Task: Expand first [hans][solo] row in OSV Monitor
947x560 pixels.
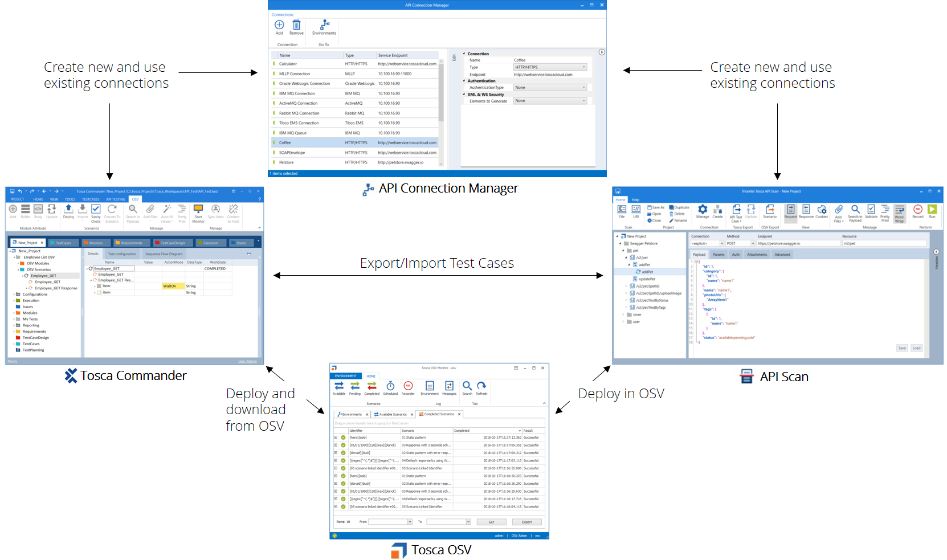Action: [x=336, y=438]
